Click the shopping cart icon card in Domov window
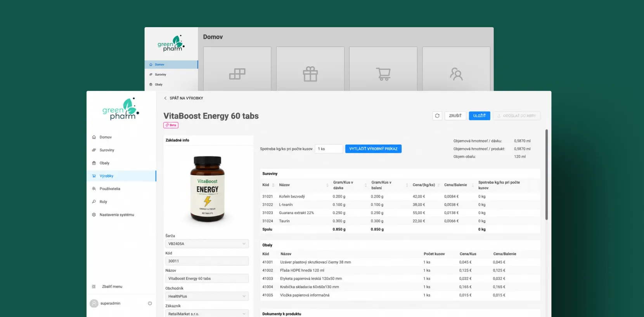This screenshot has width=644, height=317. tap(383, 69)
